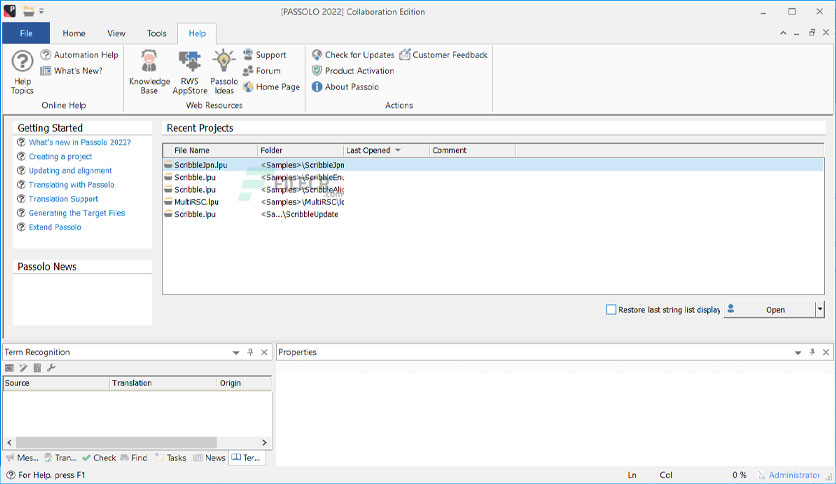Open link What's new in Passolo 2022?
Screen dimensions: 836x484
[79, 142]
